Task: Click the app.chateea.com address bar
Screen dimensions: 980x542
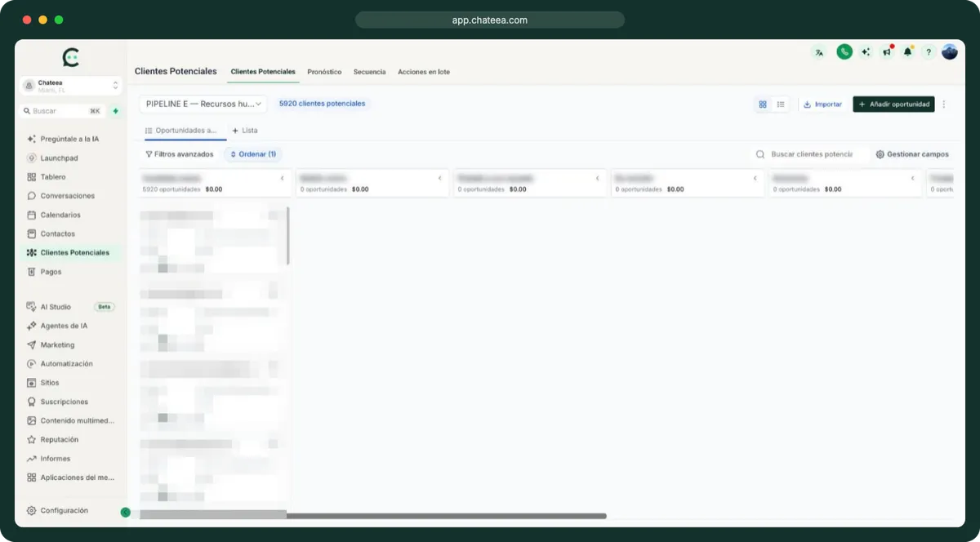Action: tap(490, 20)
